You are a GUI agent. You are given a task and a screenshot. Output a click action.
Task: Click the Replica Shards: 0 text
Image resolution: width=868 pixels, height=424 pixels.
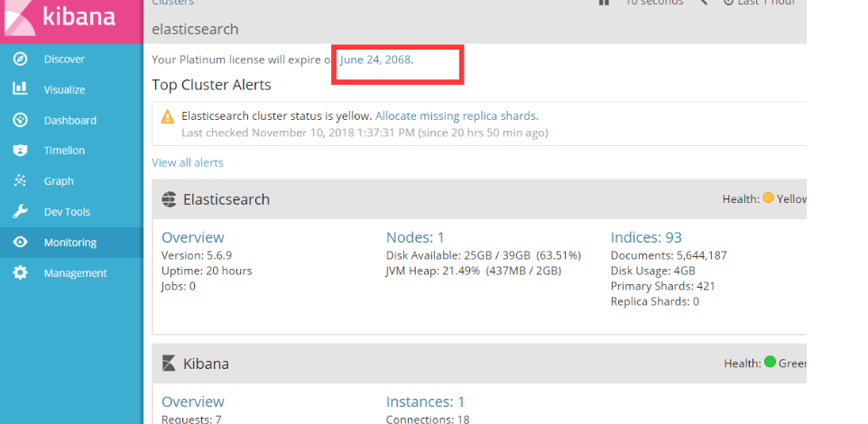coord(655,301)
